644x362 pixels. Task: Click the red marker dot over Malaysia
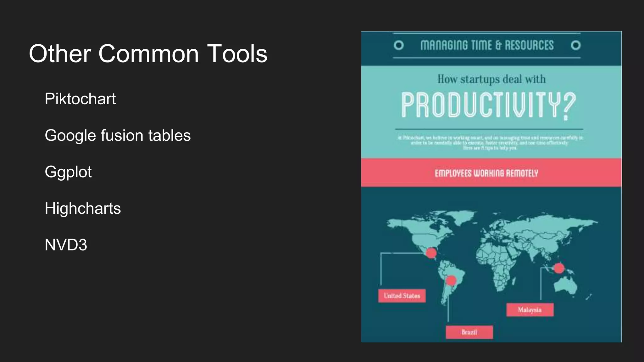[559, 268]
